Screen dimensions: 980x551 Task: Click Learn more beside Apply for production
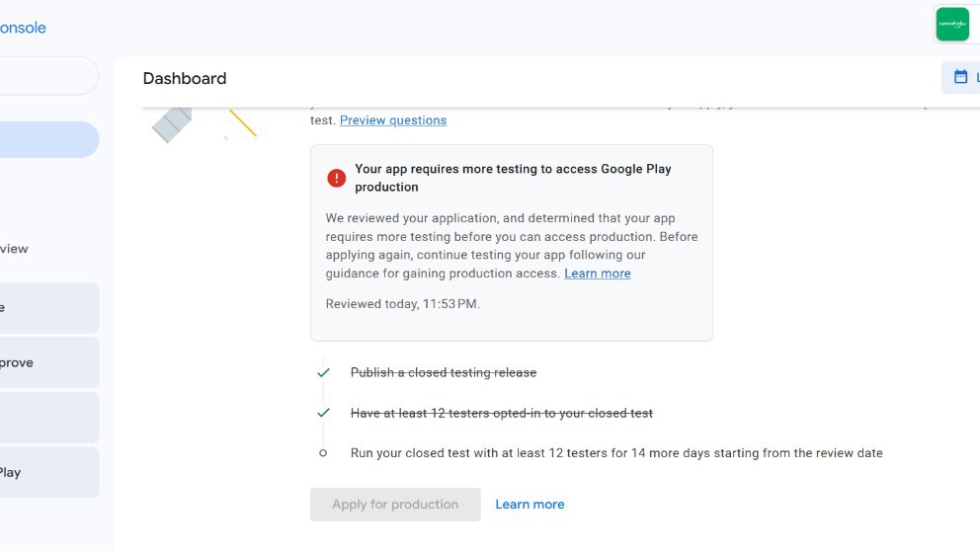(530, 505)
